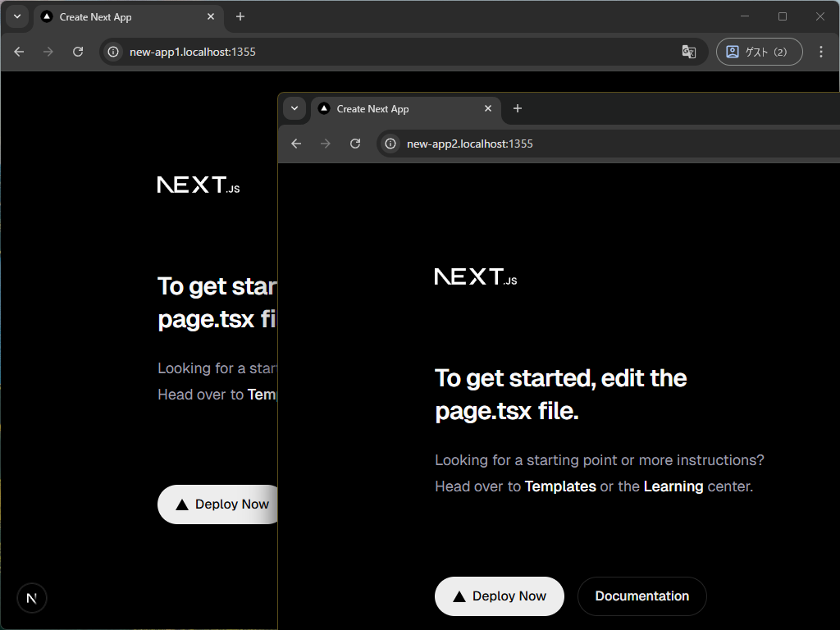Click Next.js logo in new-app1 page
This screenshot has height=630, width=840.
click(199, 185)
